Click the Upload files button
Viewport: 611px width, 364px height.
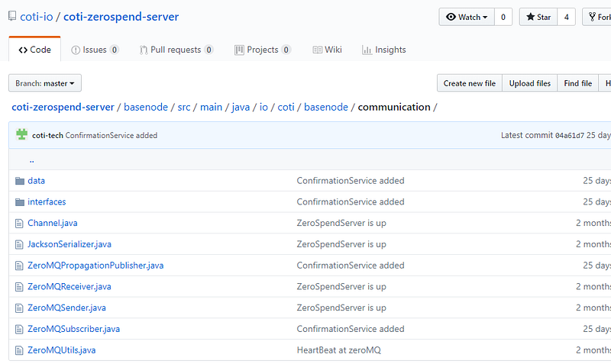pos(529,83)
